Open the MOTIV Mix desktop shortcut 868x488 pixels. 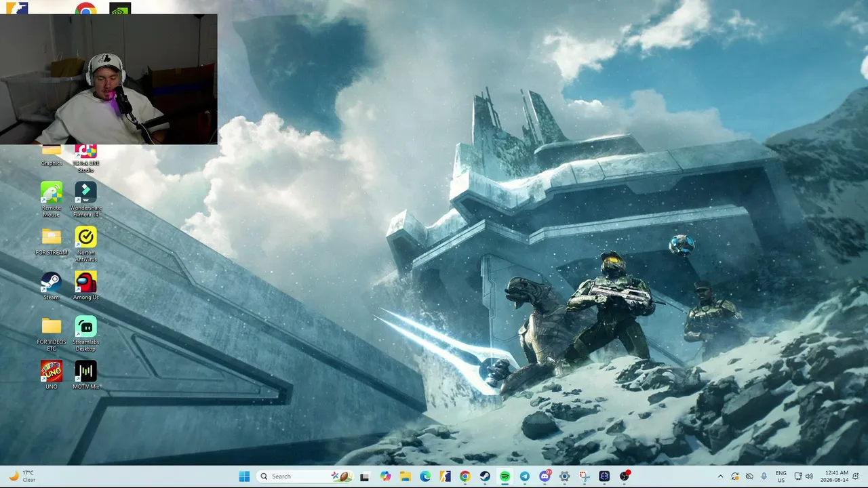click(85, 375)
